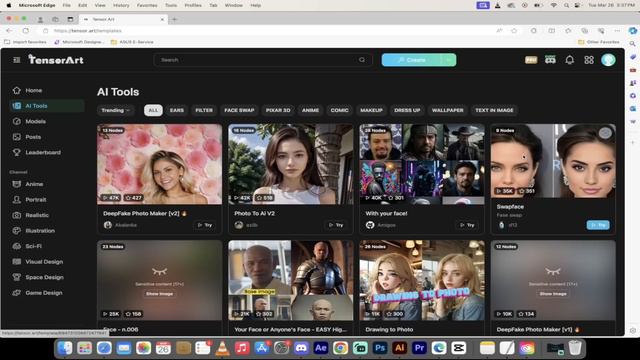The image size is (640, 360).
Task: Open Your Face or Anyone's Face thumbnail
Action: [291, 280]
